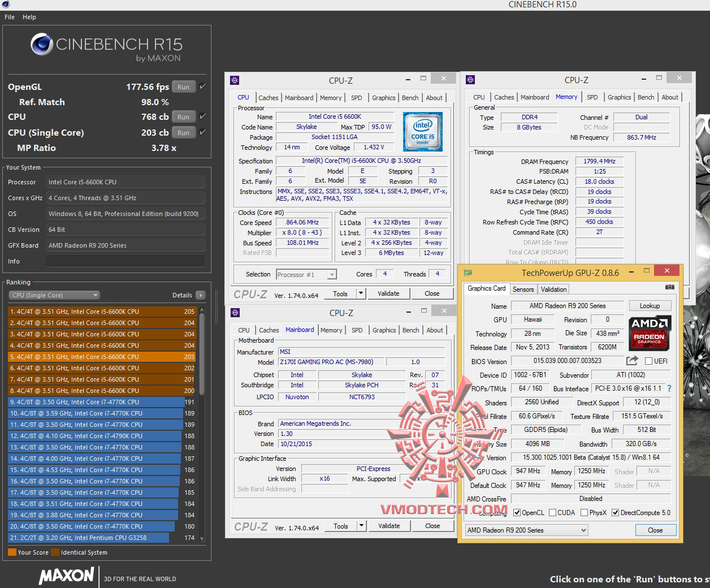The height and width of the screenshot is (588, 710).
Task: Open Bench tab in CPU-Z CPU window
Action: click(x=410, y=98)
